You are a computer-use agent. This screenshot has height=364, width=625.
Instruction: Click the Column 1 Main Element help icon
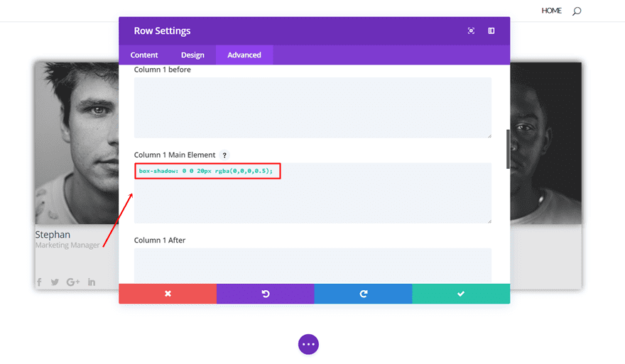pos(224,155)
